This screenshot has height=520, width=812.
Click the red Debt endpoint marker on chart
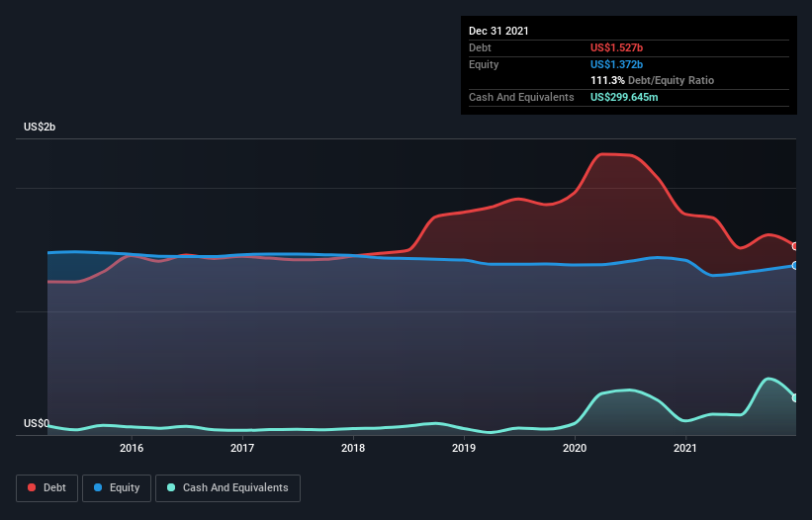(x=794, y=246)
